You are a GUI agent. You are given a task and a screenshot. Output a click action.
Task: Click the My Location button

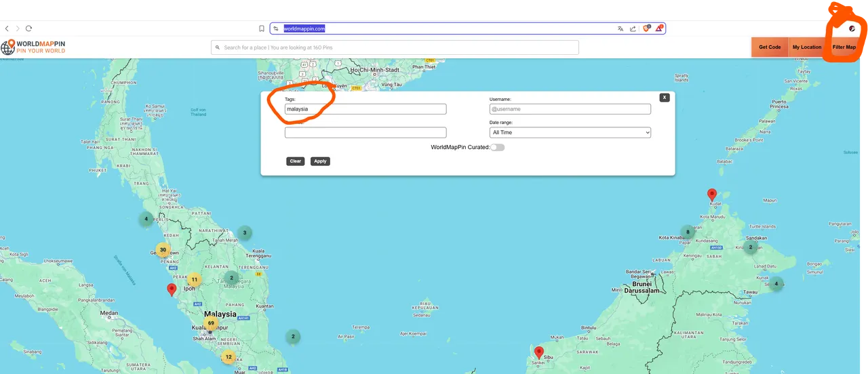[807, 47]
